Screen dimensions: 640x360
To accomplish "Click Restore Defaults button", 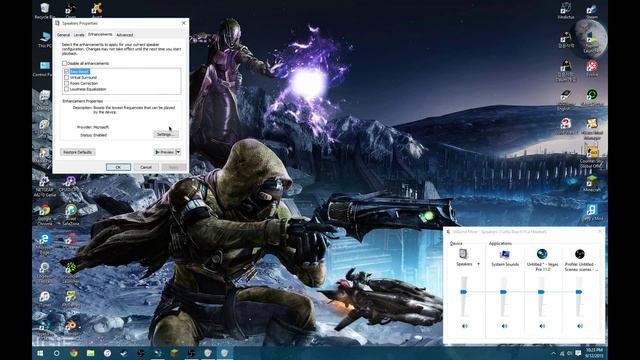I will pyautogui.click(x=78, y=152).
